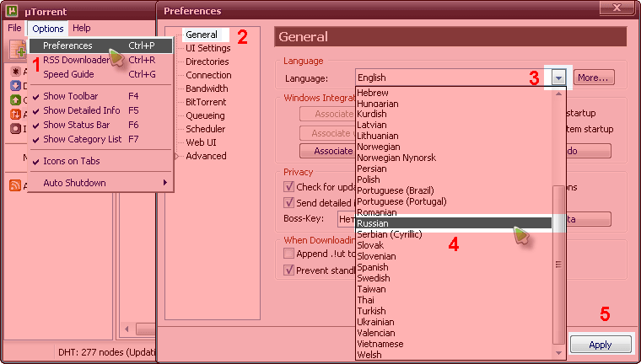Choose Lithuanian from the language list
The height and width of the screenshot is (364, 641).
454,136
